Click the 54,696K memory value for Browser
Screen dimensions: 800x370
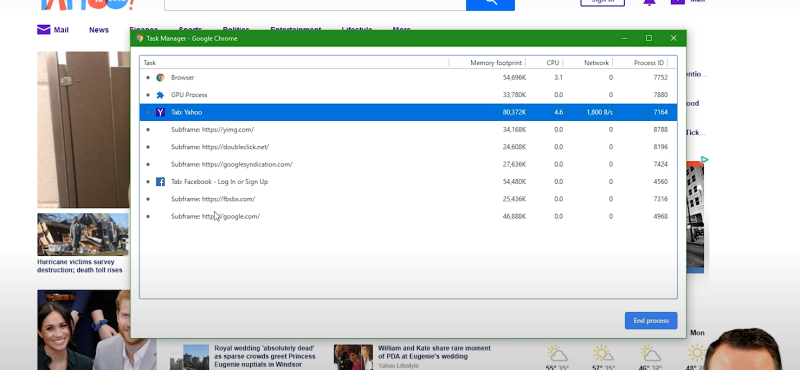(514, 78)
